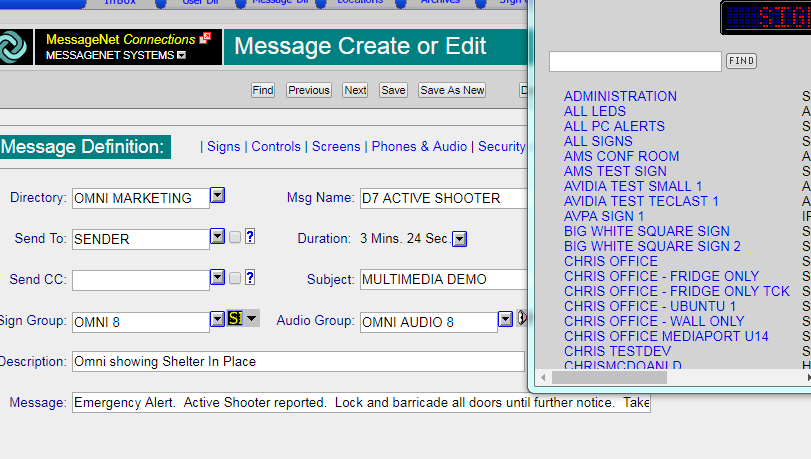Screen dimensions: 811x459
Task: Open the Duration dropdown arrow
Action: 459,239
